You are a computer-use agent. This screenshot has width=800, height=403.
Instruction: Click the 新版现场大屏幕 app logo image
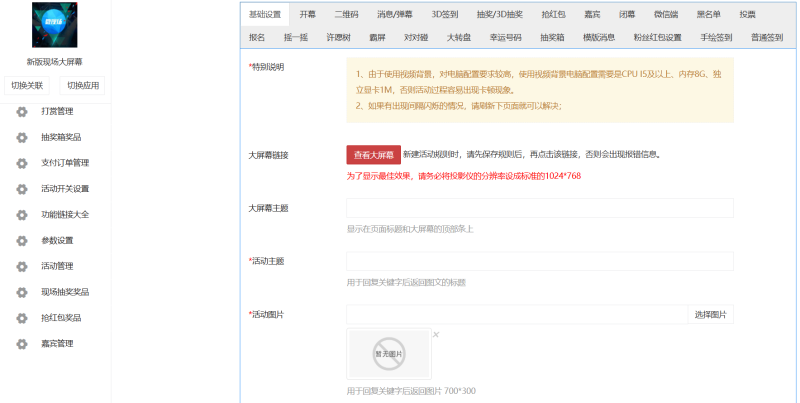coord(55,25)
